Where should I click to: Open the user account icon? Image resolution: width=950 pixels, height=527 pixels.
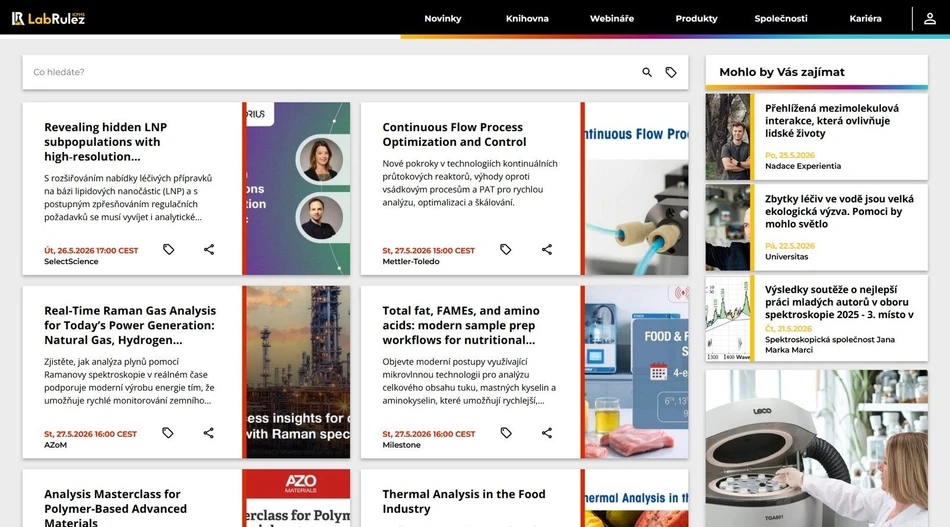[929, 19]
